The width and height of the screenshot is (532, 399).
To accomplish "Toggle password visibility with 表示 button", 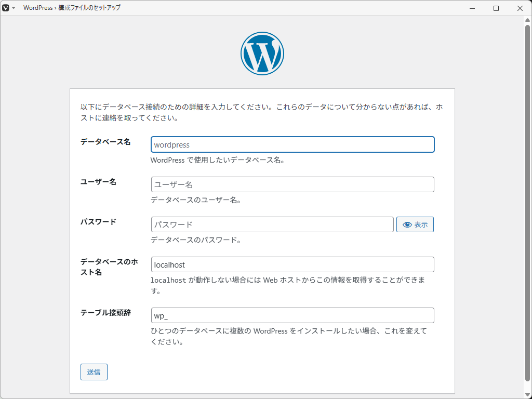I will tap(415, 224).
